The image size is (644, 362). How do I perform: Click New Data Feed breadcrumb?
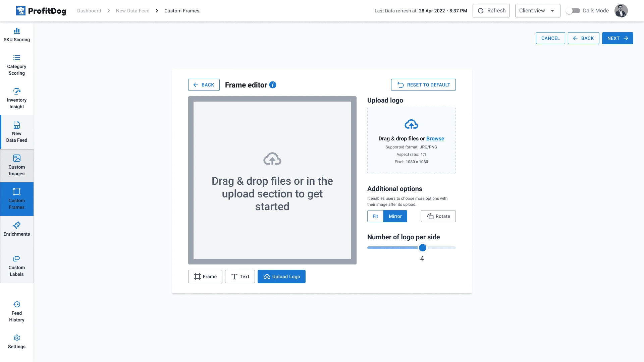(132, 11)
